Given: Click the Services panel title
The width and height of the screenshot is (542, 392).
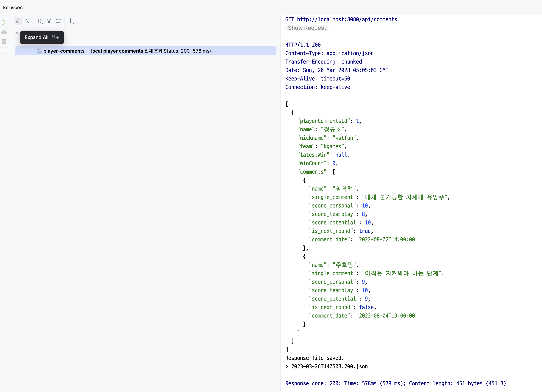Looking at the screenshot, I should tap(13, 7).
